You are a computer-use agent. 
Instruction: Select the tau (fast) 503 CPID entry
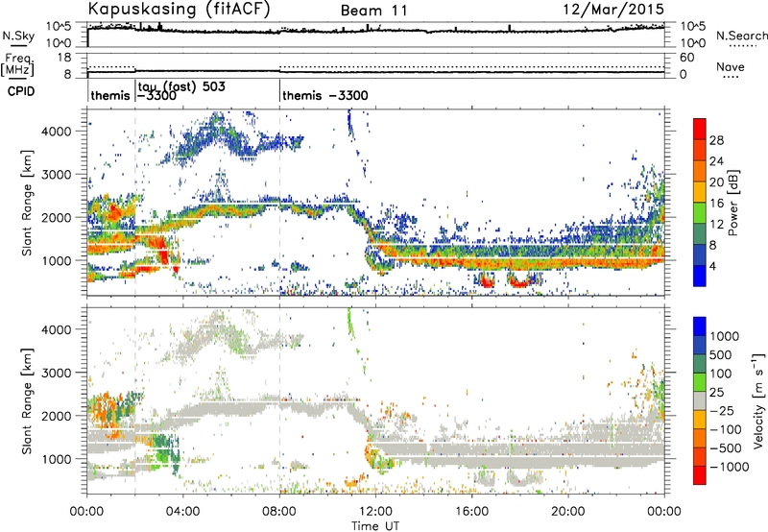pyautogui.click(x=181, y=86)
